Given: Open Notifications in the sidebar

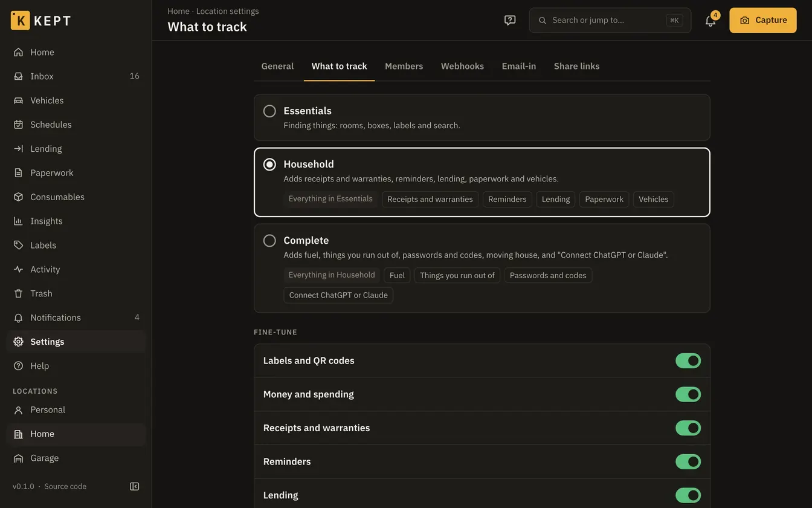Looking at the screenshot, I should [x=76, y=317].
